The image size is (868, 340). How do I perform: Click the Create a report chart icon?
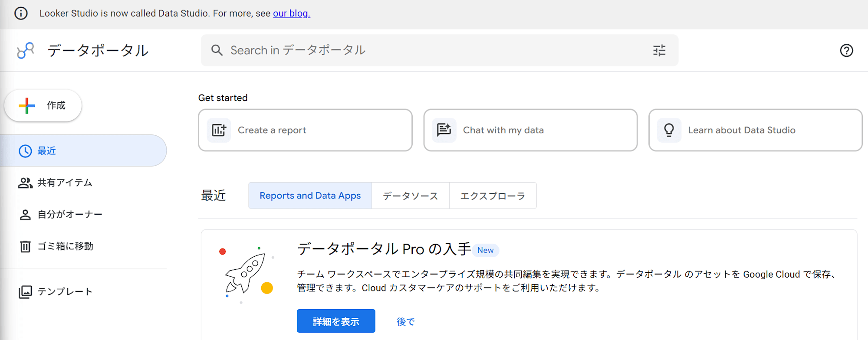[219, 130]
